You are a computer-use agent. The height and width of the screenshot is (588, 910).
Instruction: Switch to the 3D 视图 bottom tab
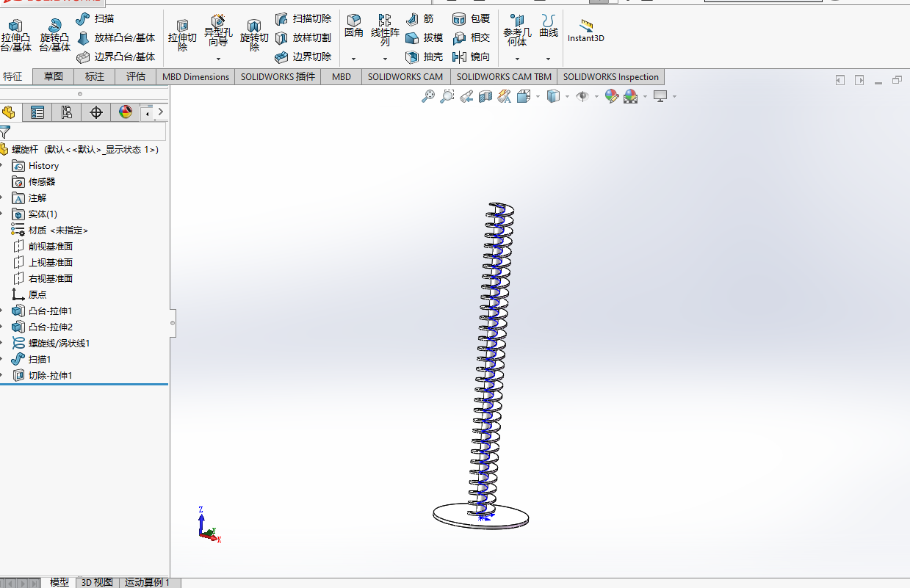[x=97, y=582]
